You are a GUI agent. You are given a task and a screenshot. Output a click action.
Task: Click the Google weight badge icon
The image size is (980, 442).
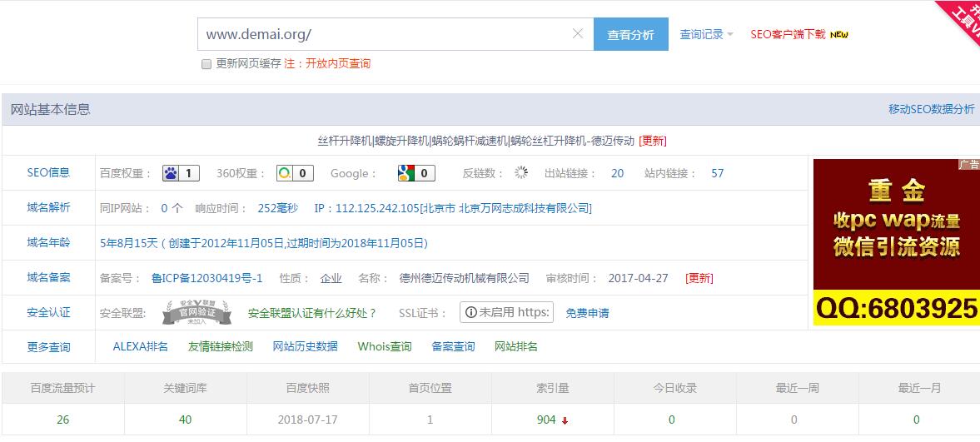pos(416,173)
